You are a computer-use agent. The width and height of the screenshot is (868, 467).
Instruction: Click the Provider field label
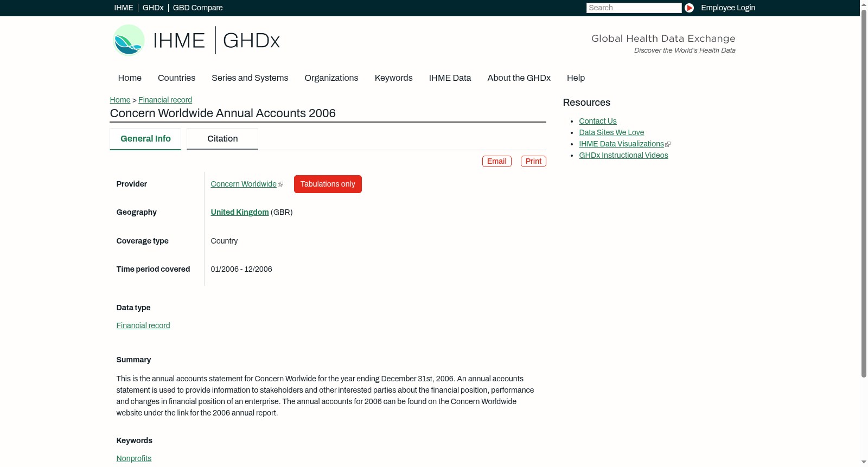[132, 184]
